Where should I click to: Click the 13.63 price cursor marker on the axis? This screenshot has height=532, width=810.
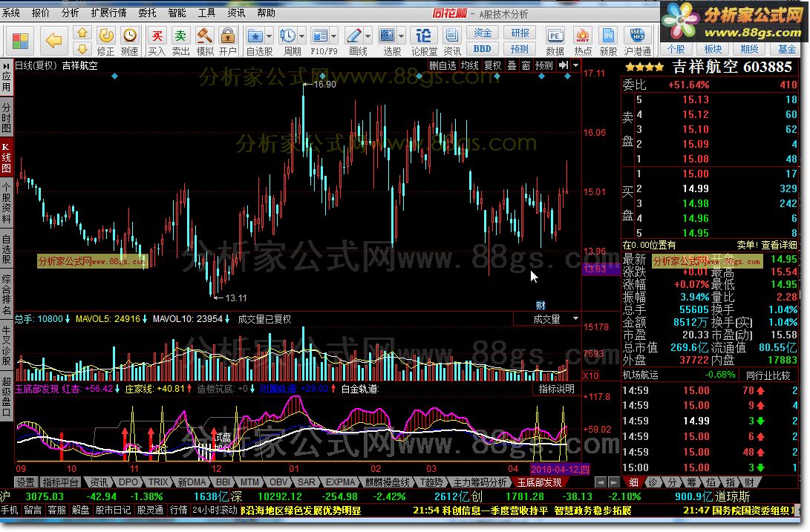pyautogui.click(x=599, y=269)
